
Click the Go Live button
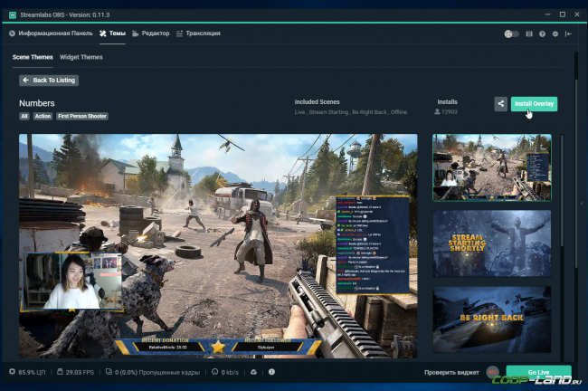(x=539, y=372)
